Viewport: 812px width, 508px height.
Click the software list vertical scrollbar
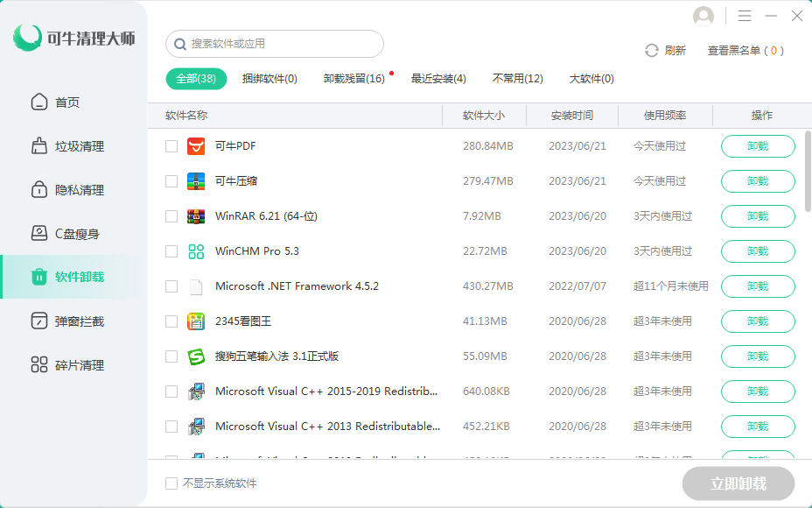808,171
